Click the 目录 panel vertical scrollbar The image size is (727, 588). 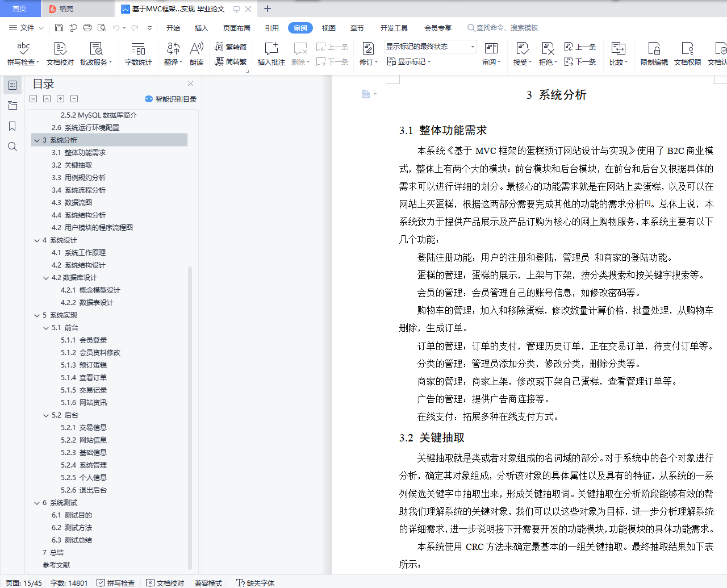coord(190,418)
